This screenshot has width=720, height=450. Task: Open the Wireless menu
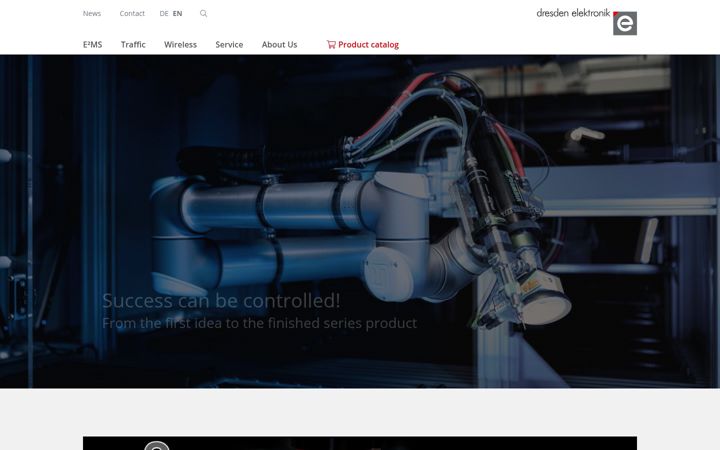tap(180, 45)
